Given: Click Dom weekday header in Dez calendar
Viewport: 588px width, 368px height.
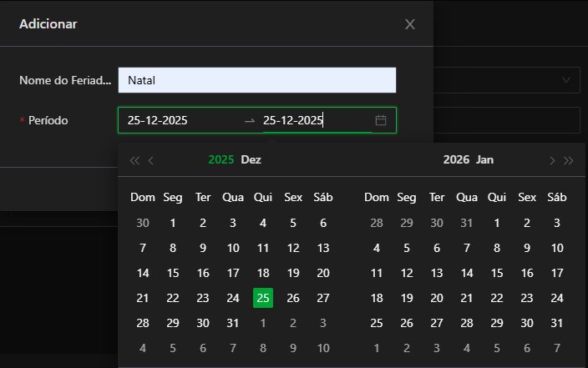Looking at the screenshot, I should [143, 197].
